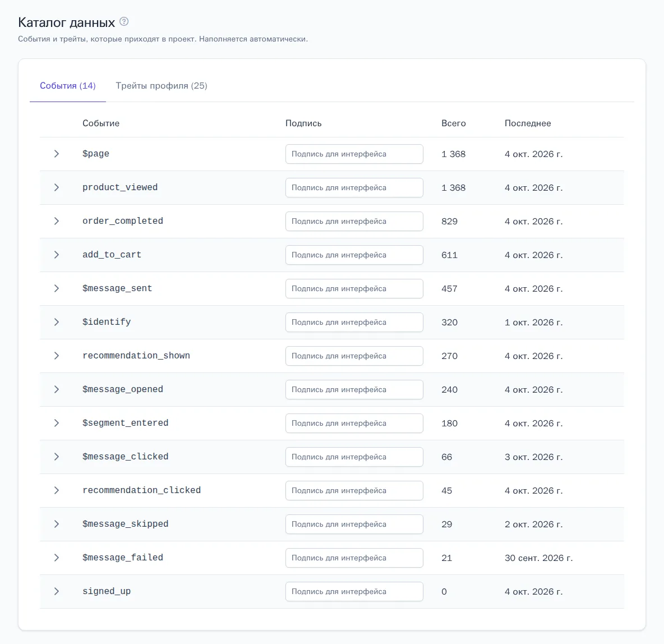This screenshot has width=664, height=644.
Task: Click the total 829 for order_completed
Action: [449, 221]
